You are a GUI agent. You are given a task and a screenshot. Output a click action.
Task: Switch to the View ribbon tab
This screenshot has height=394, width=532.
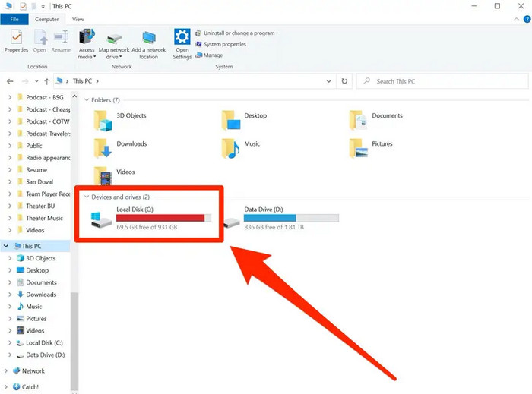pyautogui.click(x=78, y=19)
